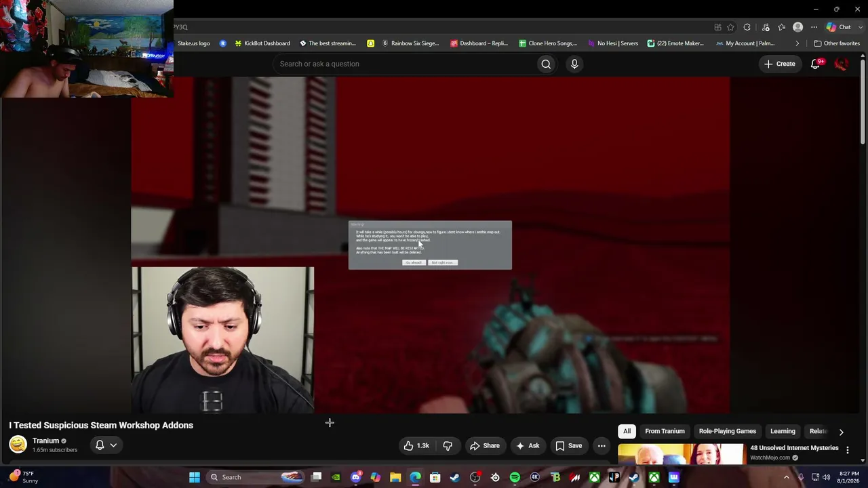Click the Windows taskbar Search box
This screenshot has width=868, height=488.
[255, 477]
